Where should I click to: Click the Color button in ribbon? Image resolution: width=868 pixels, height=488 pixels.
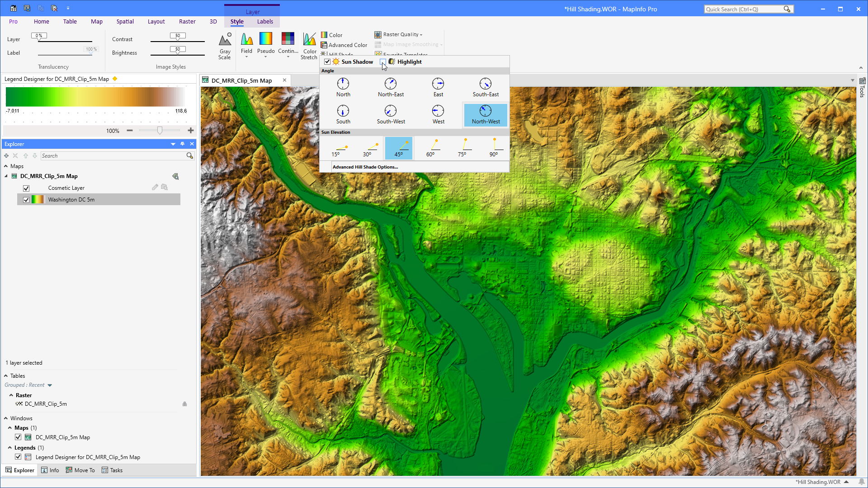point(331,35)
